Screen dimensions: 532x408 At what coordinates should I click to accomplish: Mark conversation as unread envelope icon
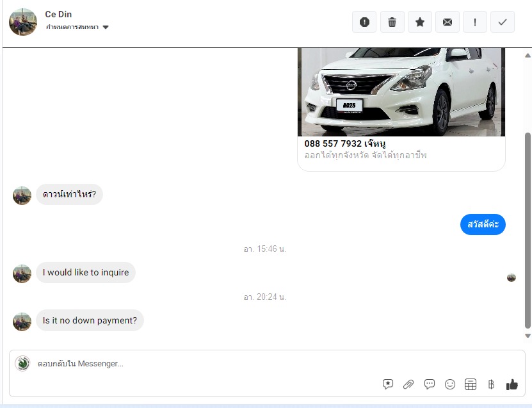447,22
